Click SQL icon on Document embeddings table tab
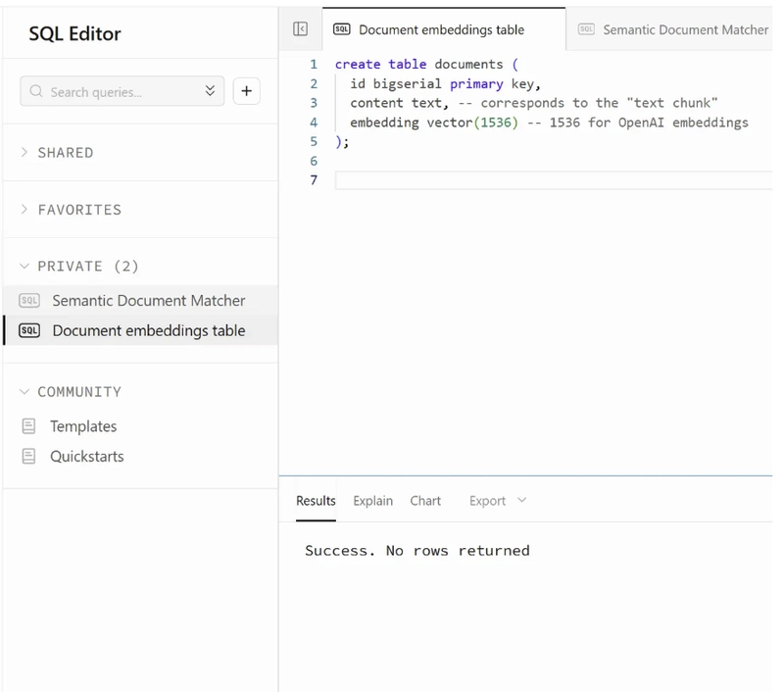The image size is (784, 692). pyautogui.click(x=342, y=29)
